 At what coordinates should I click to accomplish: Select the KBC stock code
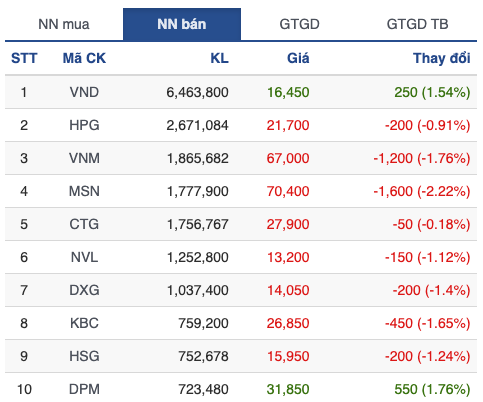pos(84,323)
